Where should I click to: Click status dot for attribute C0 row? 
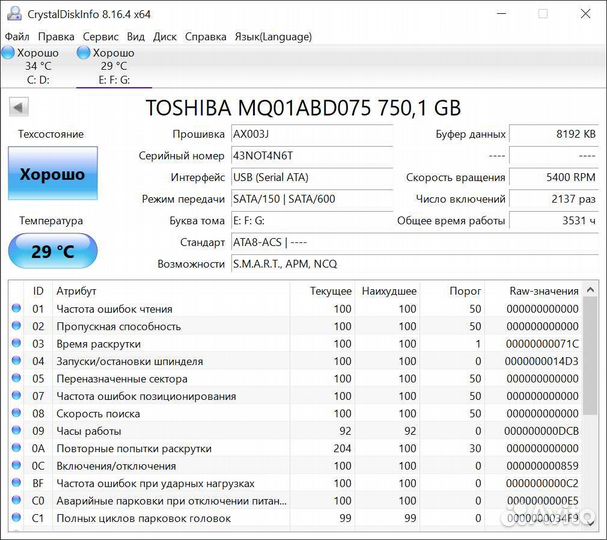16,500
